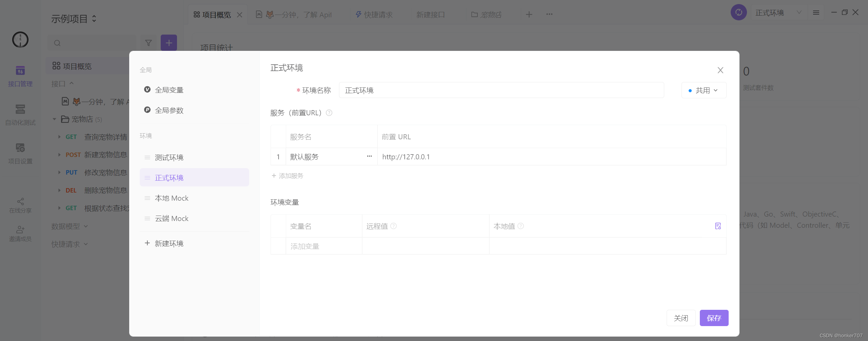Image resolution: width=868 pixels, height=341 pixels.
Task: Select 正式环境 in the environment list
Action: tap(194, 177)
